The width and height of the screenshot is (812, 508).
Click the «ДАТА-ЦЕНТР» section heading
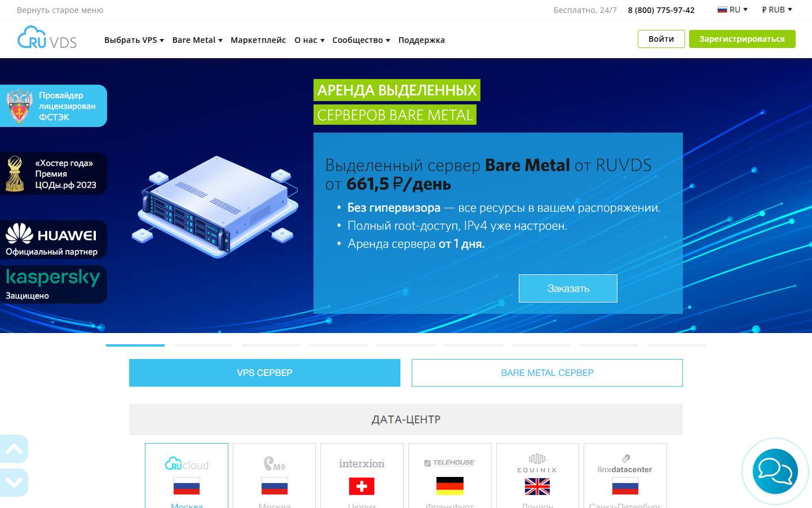click(406, 419)
